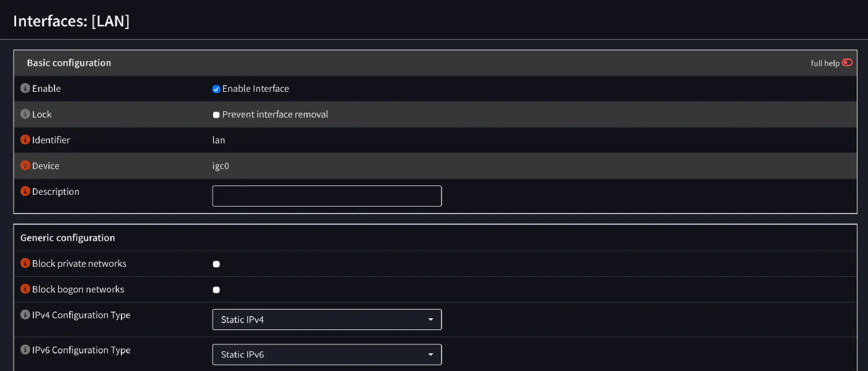Check Prevent interface removal
Screen dimensions: 868x371
coord(216,115)
